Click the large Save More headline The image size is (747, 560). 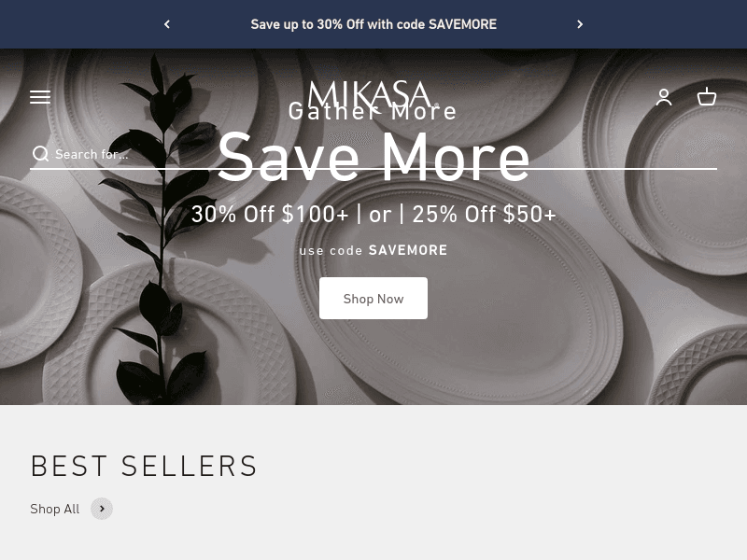click(373, 157)
